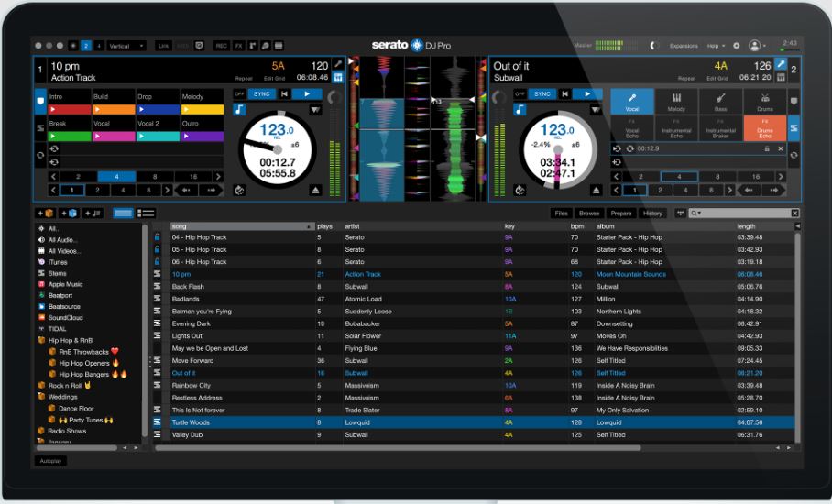Open the Browse panel tab
Screen dimensions: 832x504
(589, 214)
